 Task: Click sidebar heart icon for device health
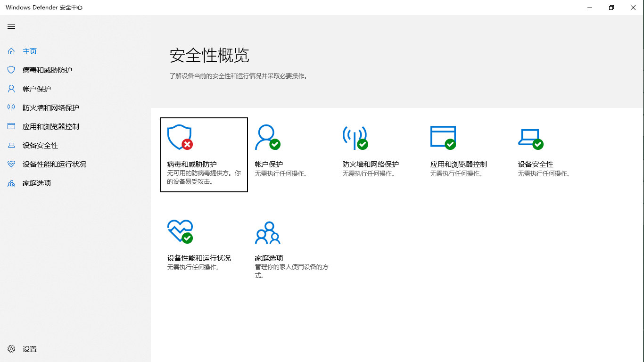(11, 164)
